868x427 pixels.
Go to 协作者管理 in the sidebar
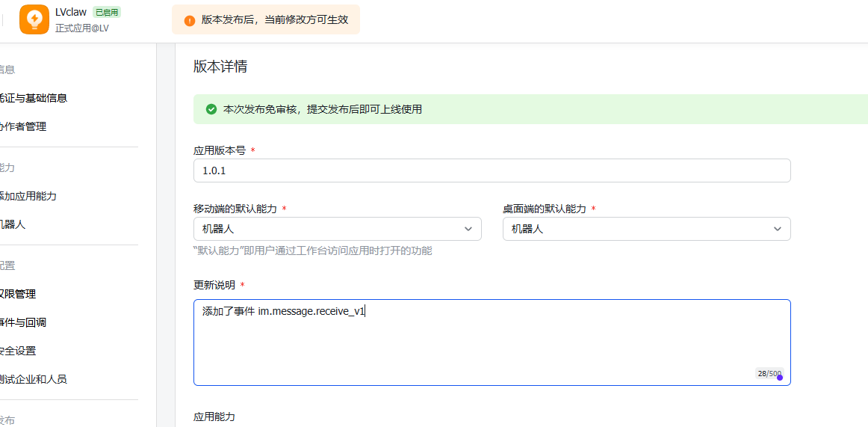(23, 126)
